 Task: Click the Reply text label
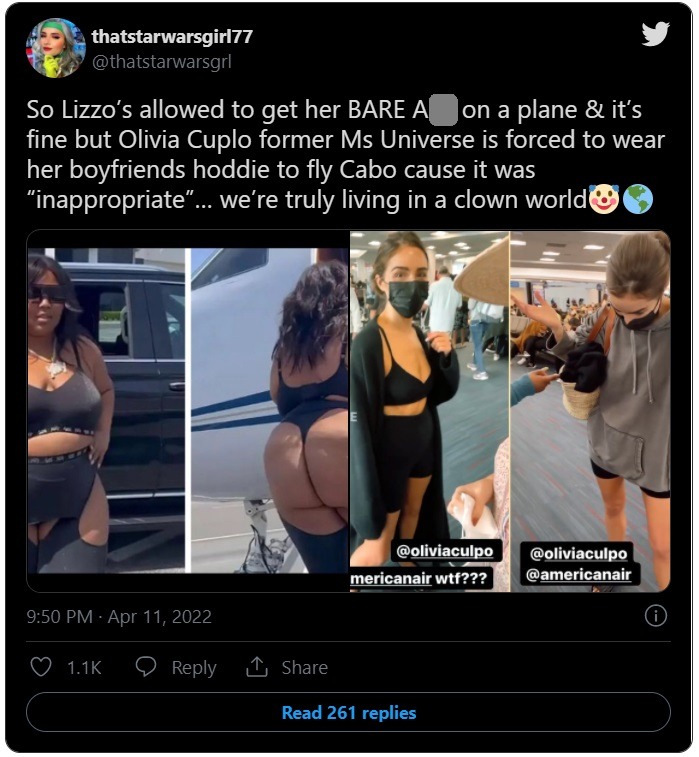click(194, 667)
